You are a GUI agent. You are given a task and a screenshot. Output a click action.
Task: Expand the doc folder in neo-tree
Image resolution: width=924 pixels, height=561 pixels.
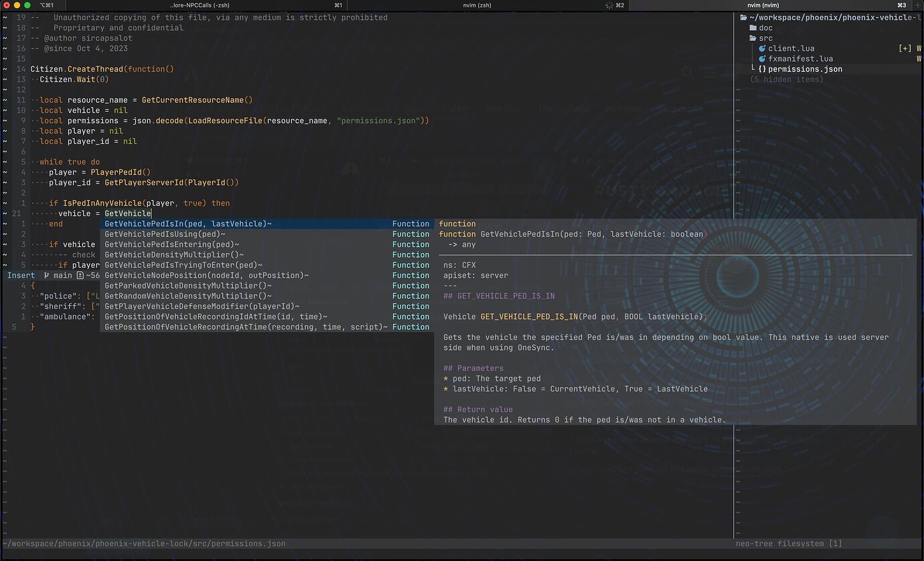click(x=765, y=27)
